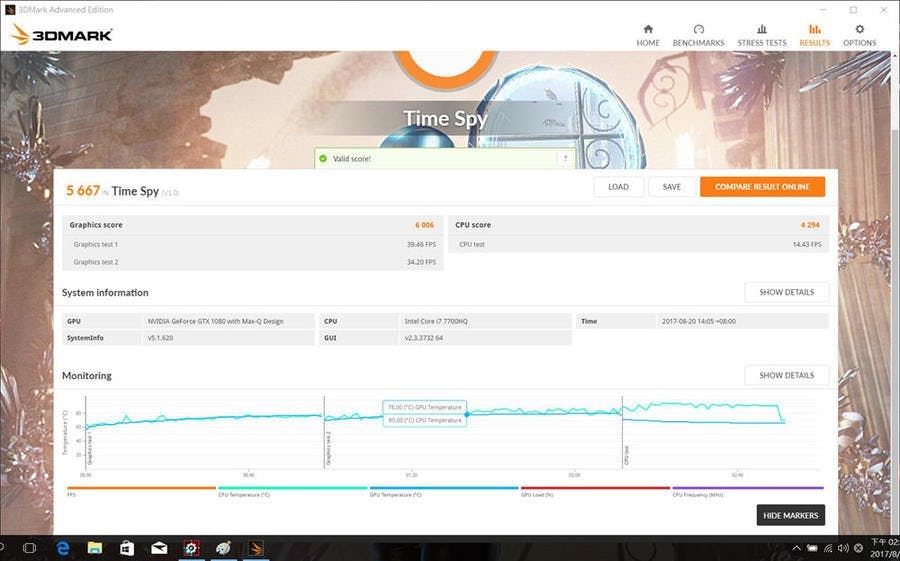Toggle the FPS legend series
The height and width of the screenshot is (561, 900).
tap(141, 491)
